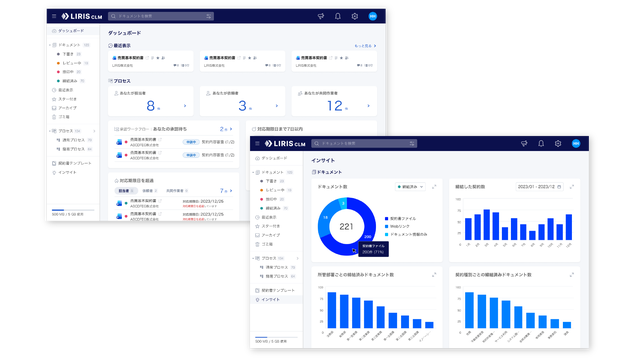Select the 依頼者 tab in the overdue section

point(149,191)
